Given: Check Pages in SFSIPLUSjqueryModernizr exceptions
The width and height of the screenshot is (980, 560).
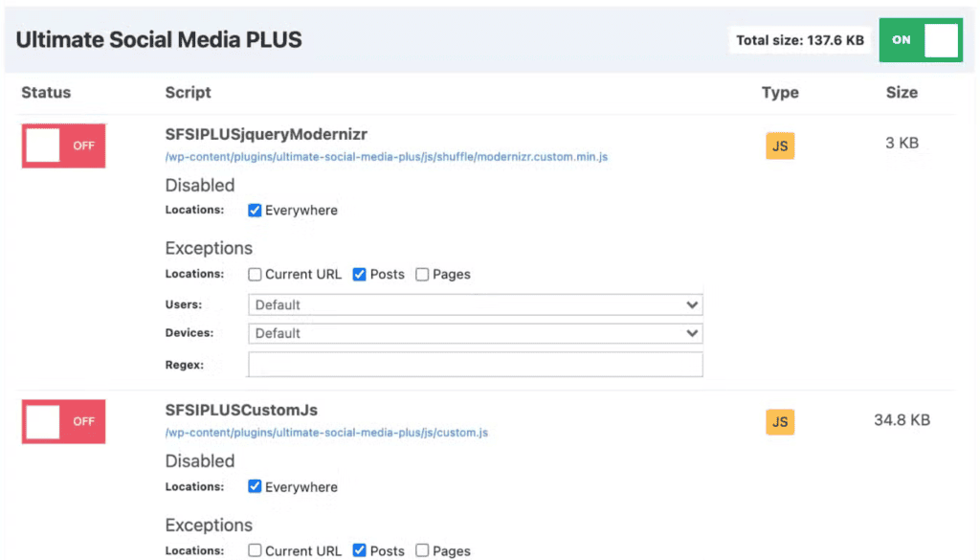Looking at the screenshot, I should pyautogui.click(x=421, y=274).
